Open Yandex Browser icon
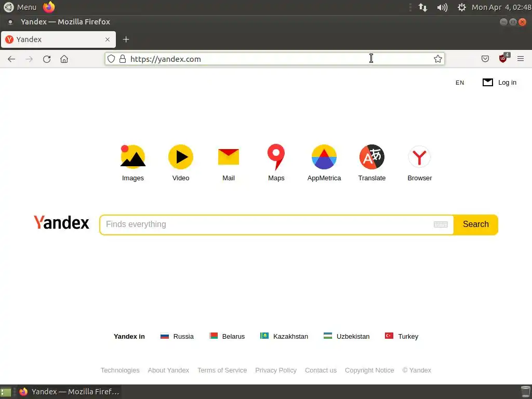Viewport: 532px width, 399px height. point(419,157)
